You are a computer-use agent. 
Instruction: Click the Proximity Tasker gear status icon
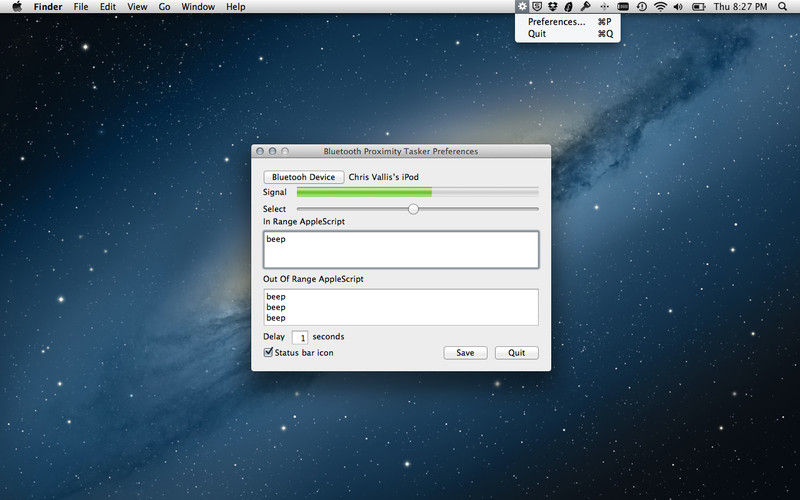tap(521, 7)
